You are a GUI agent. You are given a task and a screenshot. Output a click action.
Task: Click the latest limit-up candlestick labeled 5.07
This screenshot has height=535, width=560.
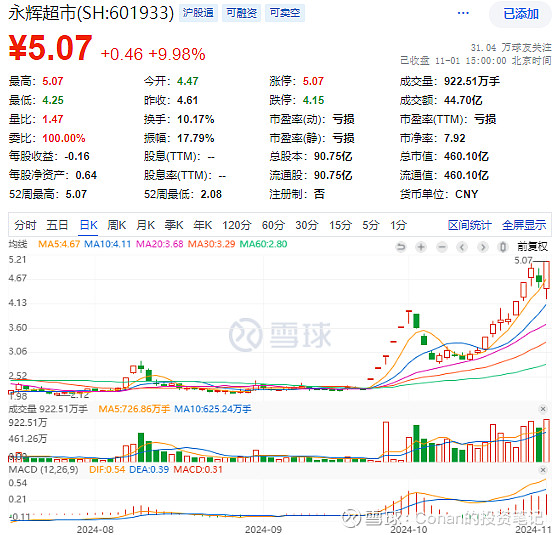(x=546, y=280)
